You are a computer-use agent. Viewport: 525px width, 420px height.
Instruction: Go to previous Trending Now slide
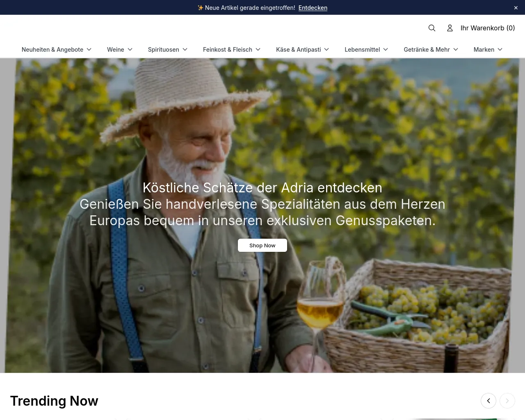coord(488,401)
